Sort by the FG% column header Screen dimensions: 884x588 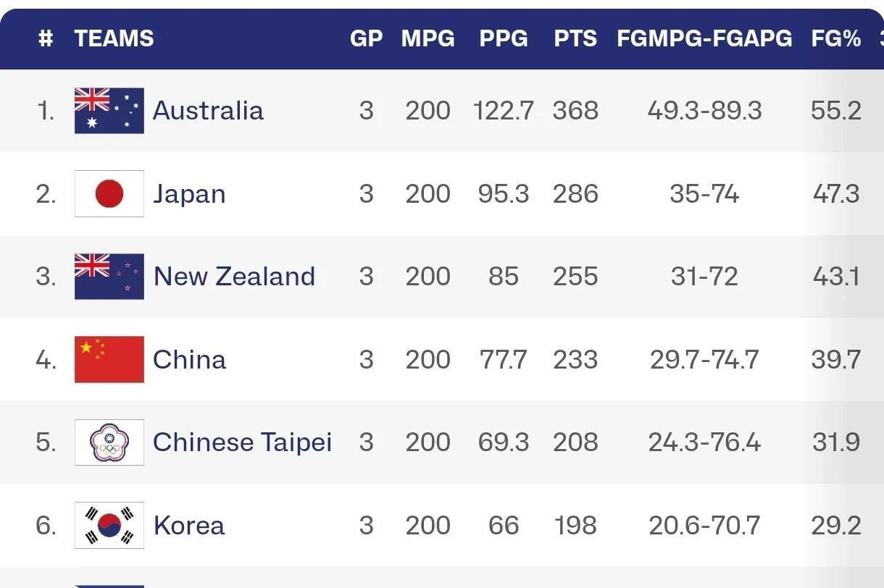(x=835, y=38)
